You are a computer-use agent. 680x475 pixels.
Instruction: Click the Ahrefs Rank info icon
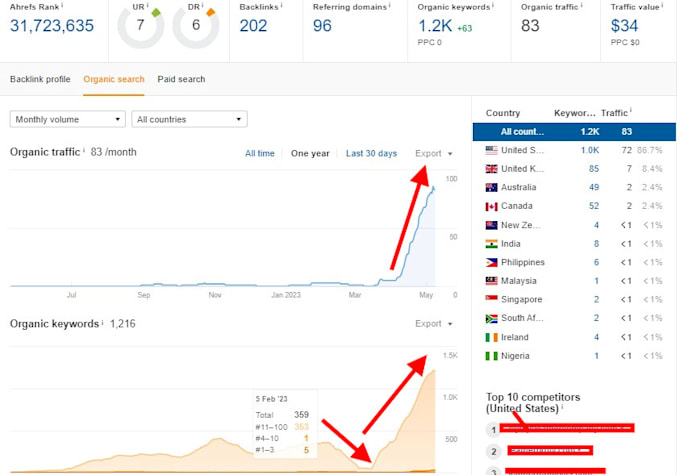62,5
